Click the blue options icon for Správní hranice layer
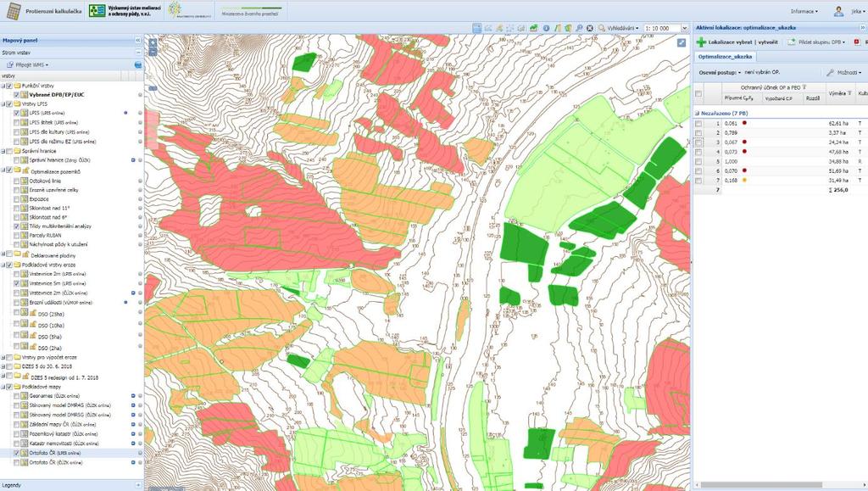The image size is (868, 491). pyautogui.click(x=133, y=160)
